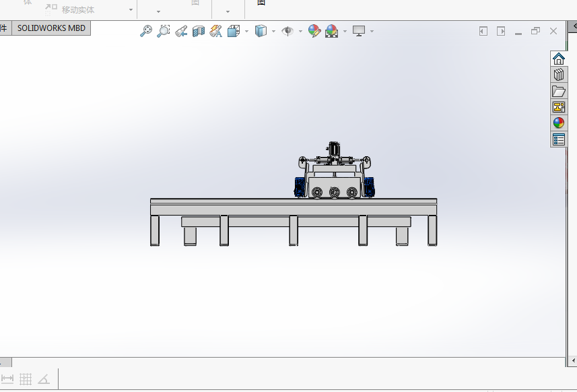This screenshot has width=577, height=392.
Task: Click Edit Appearance color ball icon
Action: coord(314,31)
